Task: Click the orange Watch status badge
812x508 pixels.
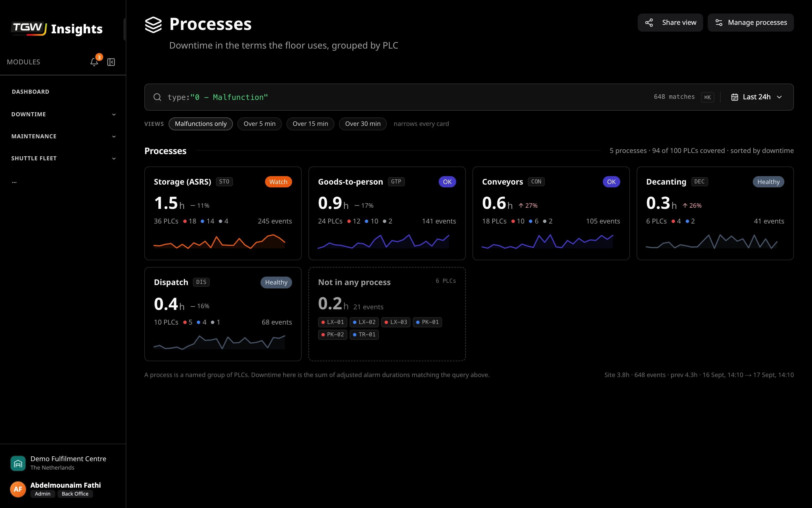Action: [x=278, y=182]
